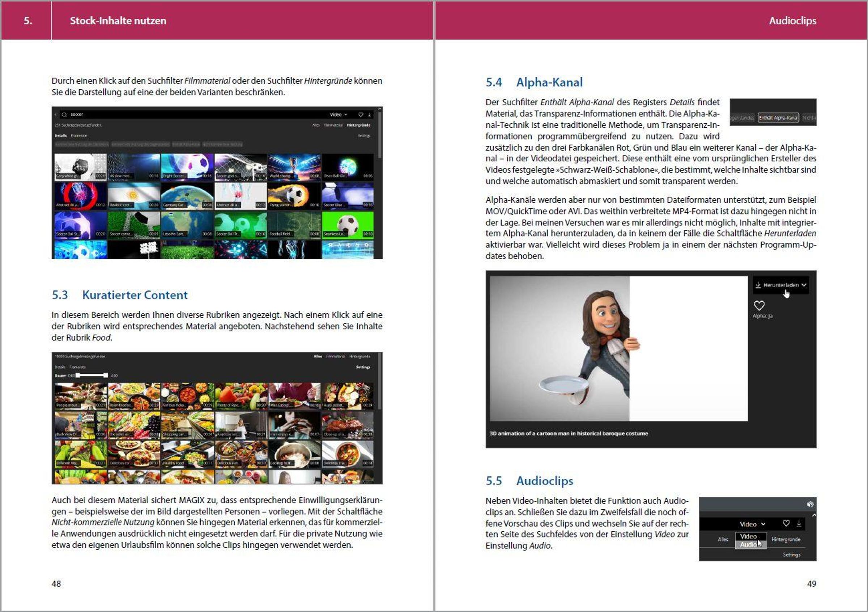
Task: Click the right handle of Dauer slider
Action: (x=106, y=375)
